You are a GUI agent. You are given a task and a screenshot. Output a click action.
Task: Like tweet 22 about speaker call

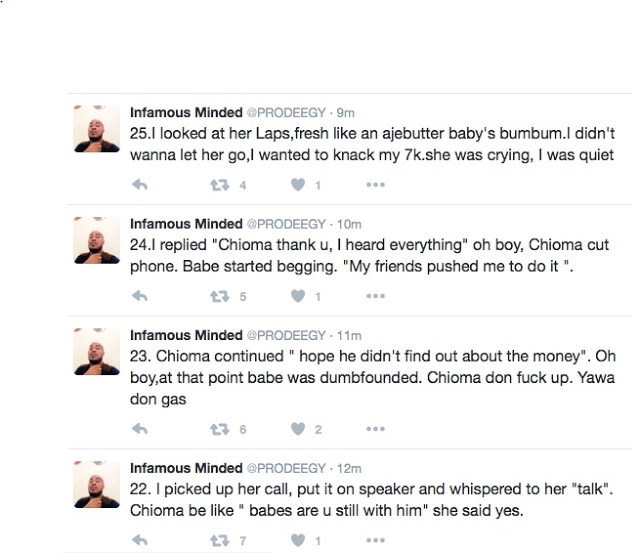tap(297, 541)
